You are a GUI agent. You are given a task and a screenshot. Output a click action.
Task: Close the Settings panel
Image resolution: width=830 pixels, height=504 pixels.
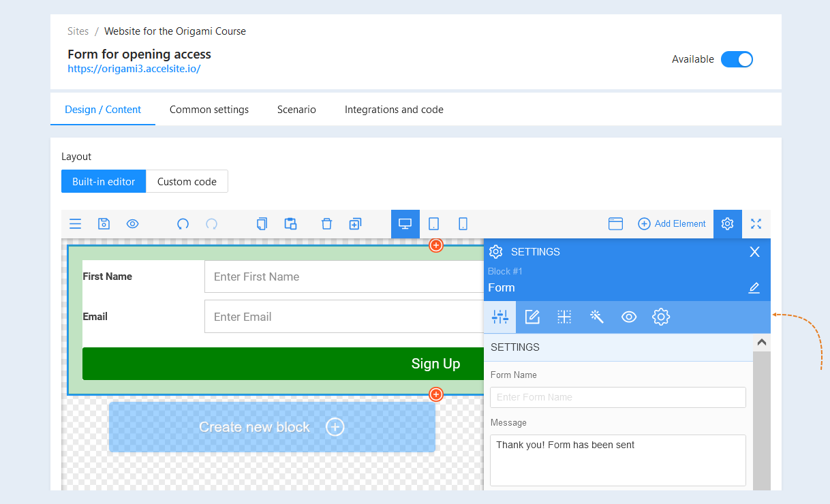[754, 252]
